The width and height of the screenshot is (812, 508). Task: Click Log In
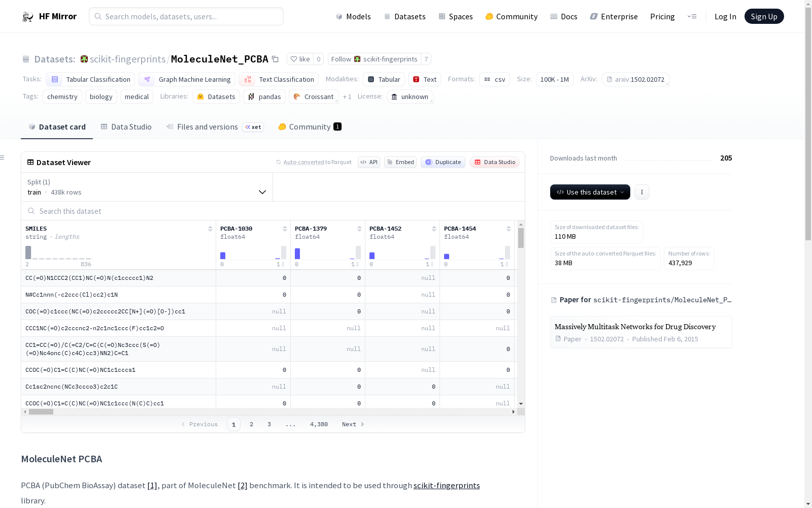click(x=725, y=17)
